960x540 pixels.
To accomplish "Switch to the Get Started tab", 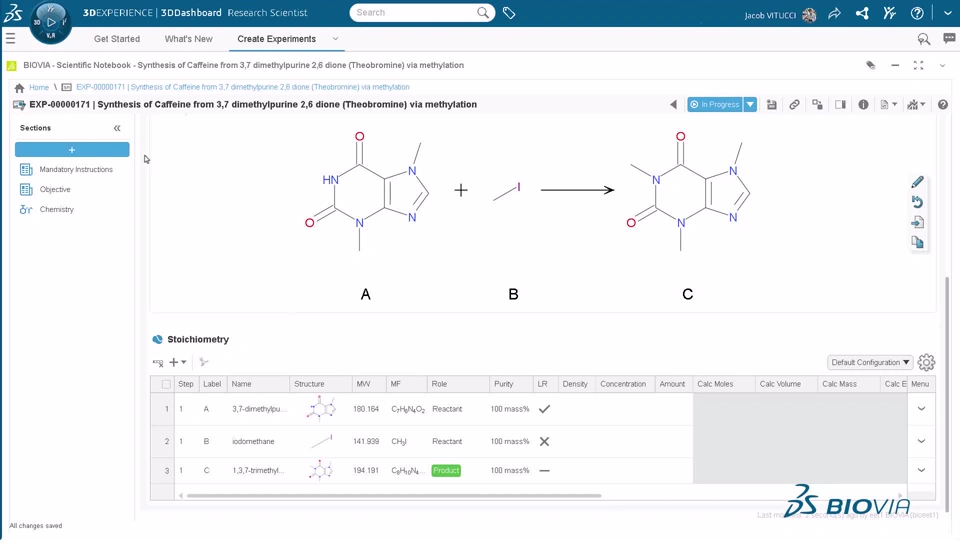I will point(117,39).
